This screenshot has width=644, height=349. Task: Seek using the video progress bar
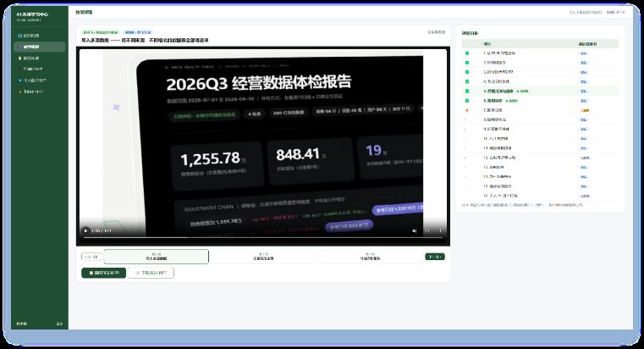point(263,237)
